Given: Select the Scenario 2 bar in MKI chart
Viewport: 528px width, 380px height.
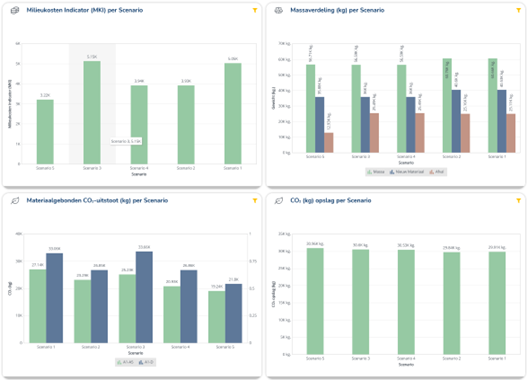Looking at the screenshot, I should click(186, 125).
